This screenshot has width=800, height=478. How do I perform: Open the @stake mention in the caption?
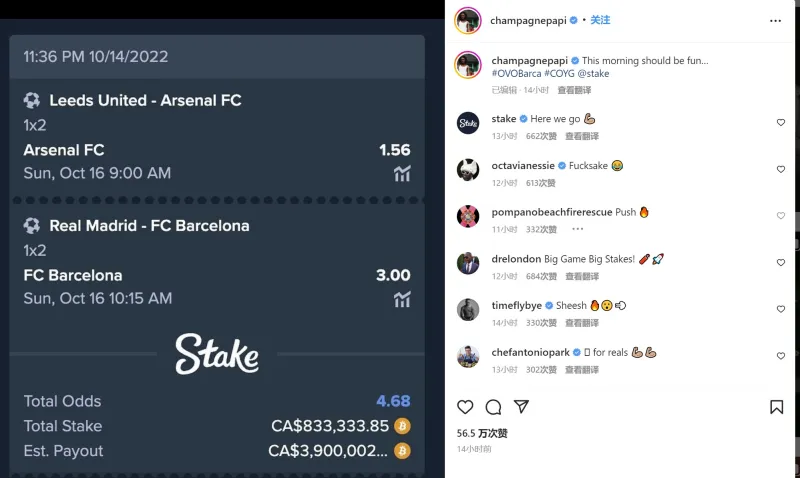(x=593, y=73)
